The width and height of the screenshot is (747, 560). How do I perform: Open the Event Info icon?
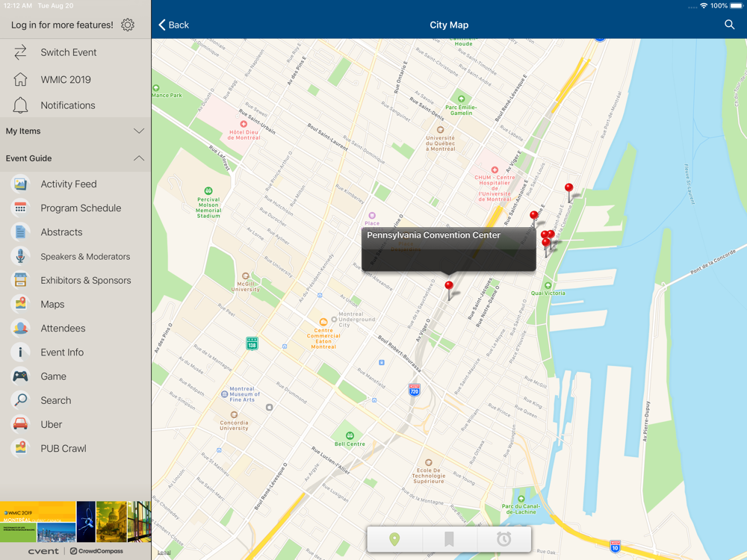20,352
